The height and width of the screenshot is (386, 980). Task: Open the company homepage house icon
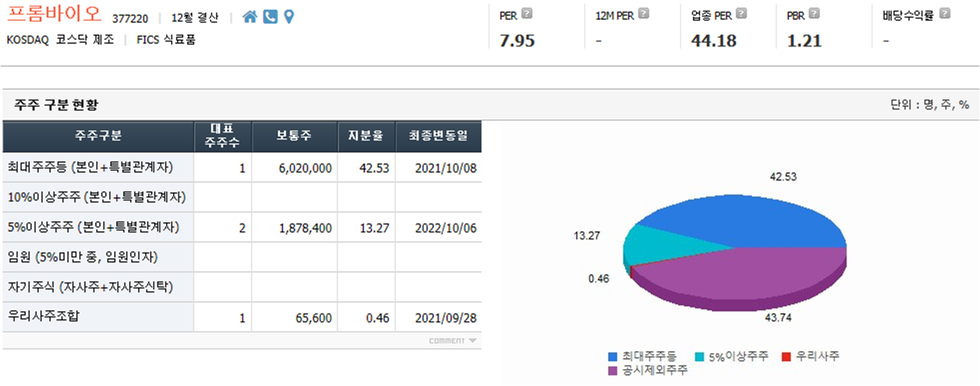click(250, 17)
